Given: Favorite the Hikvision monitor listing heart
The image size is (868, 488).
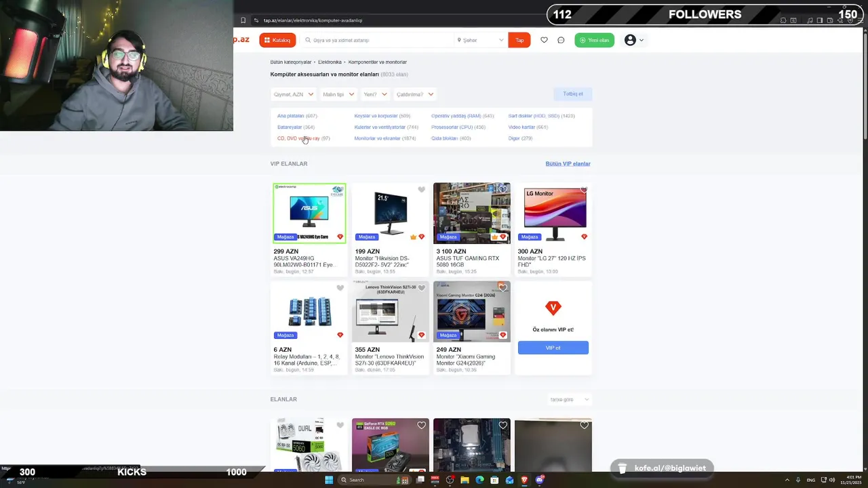Looking at the screenshot, I should [x=421, y=190].
